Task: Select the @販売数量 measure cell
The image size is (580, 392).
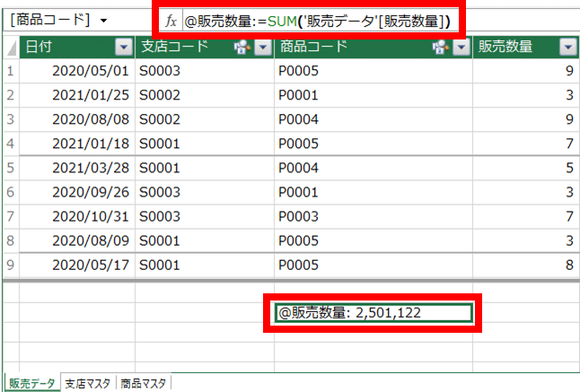Action: point(373,313)
